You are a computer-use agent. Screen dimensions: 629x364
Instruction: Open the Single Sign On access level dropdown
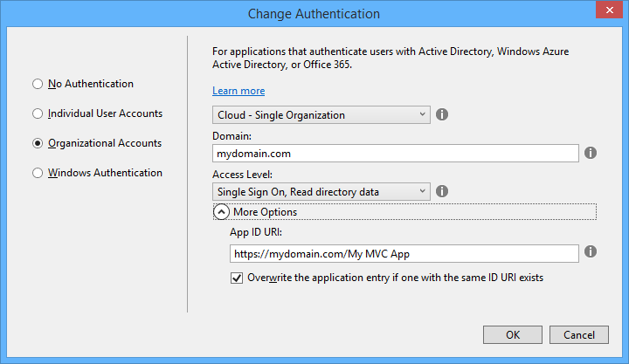[x=321, y=192]
